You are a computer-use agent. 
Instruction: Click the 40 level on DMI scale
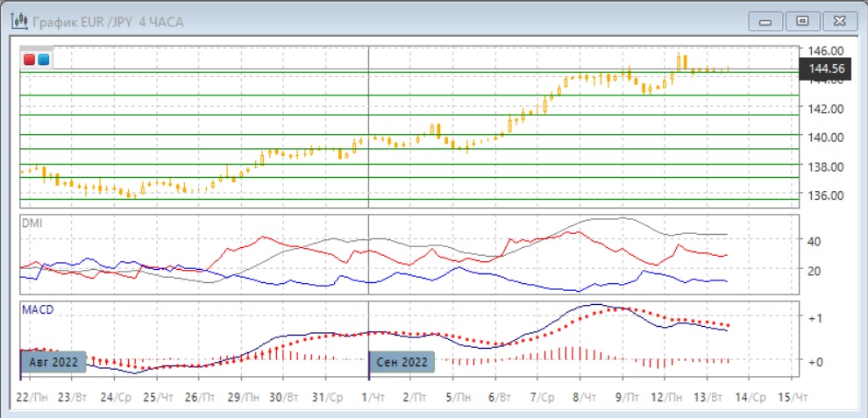[813, 241]
